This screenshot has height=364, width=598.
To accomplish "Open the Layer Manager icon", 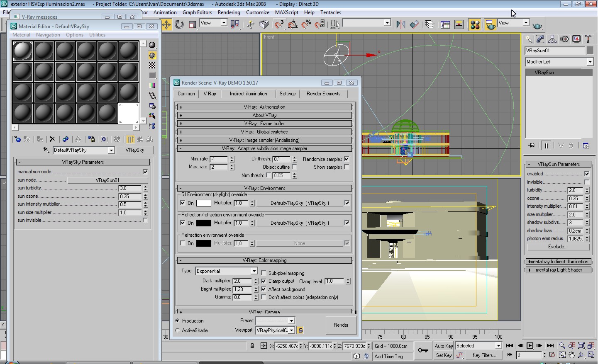I will (x=430, y=25).
